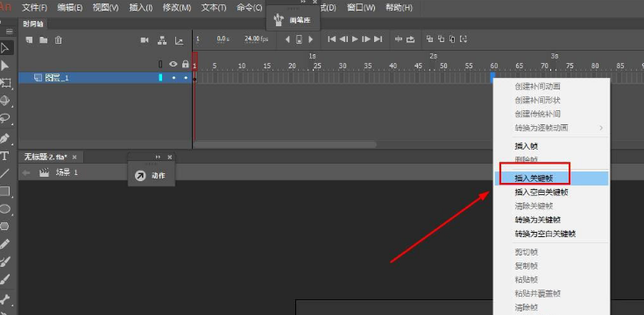The height and width of the screenshot is (315, 644).
Task: Expand the 画笔库 panel's double-arrow
Action: click(303, 2)
